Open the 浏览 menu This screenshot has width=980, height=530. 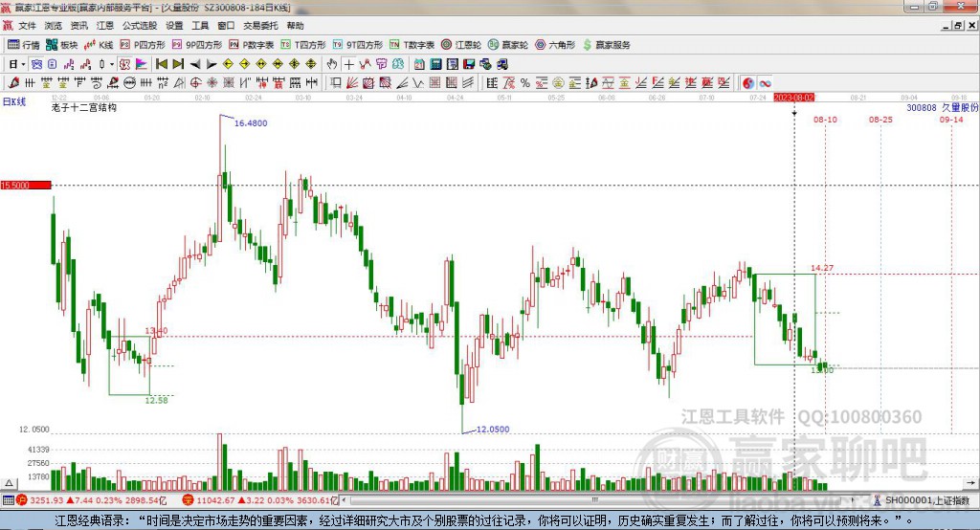click(54, 26)
